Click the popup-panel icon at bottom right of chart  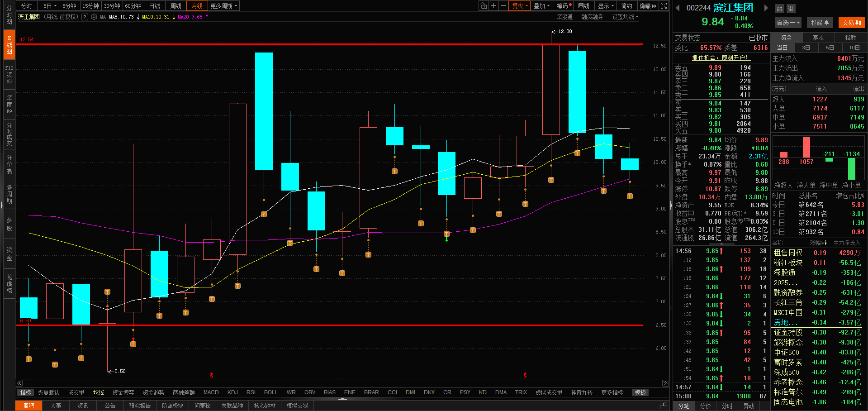[x=664, y=405]
